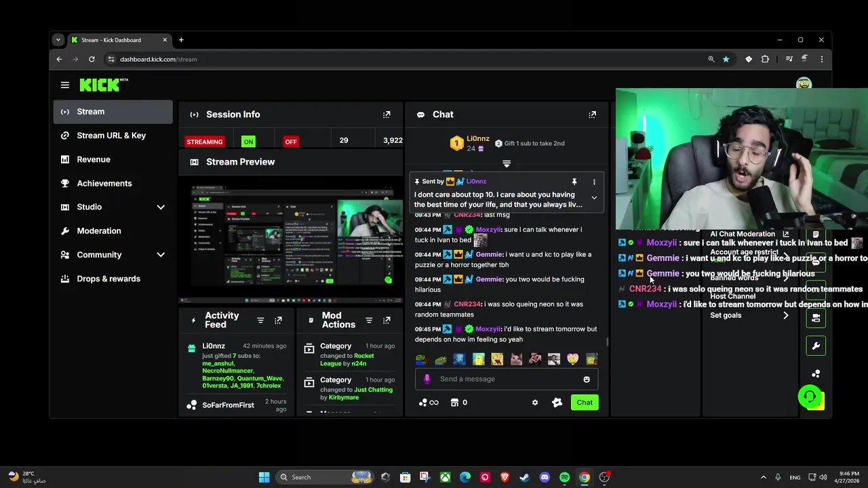Reload the dashboard page

(92, 59)
